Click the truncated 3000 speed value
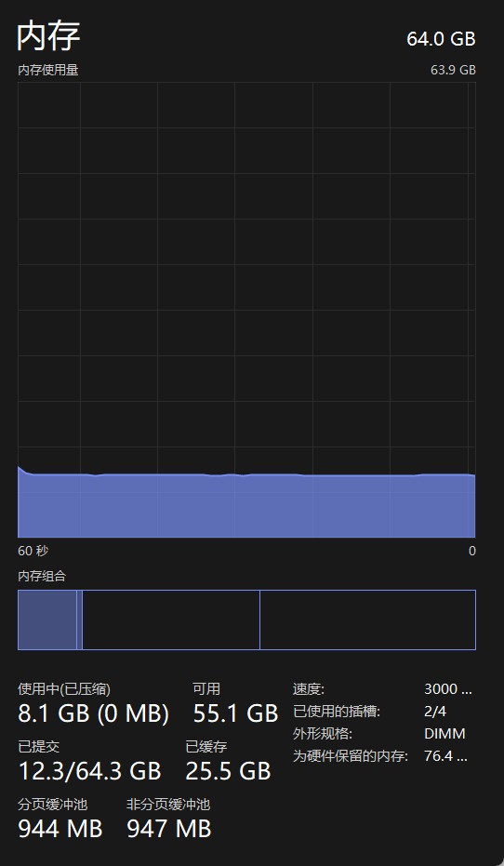 click(x=447, y=688)
